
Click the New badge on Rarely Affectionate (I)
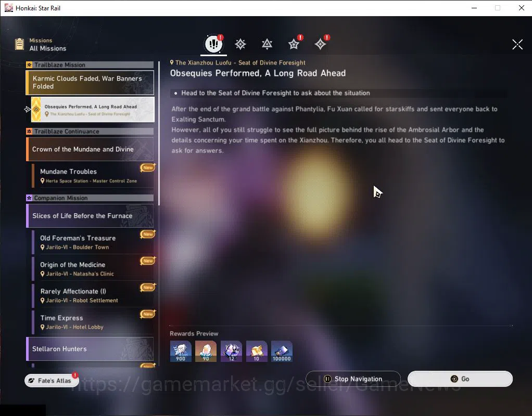point(148,287)
